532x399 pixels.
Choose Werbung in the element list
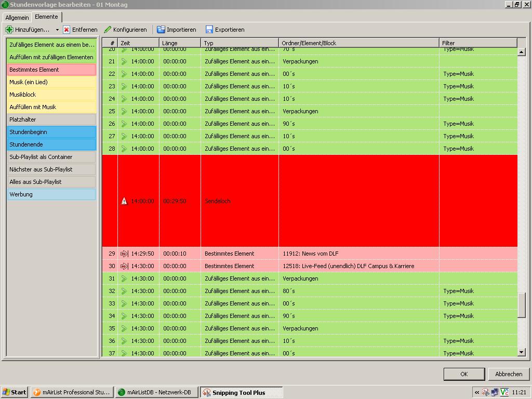point(51,194)
